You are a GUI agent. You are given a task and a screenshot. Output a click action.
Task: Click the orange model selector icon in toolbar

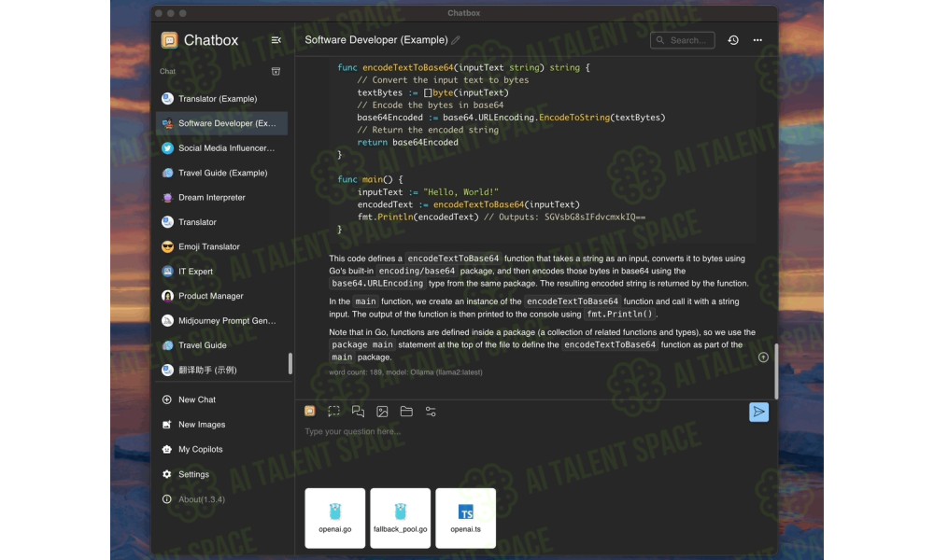[x=310, y=412]
